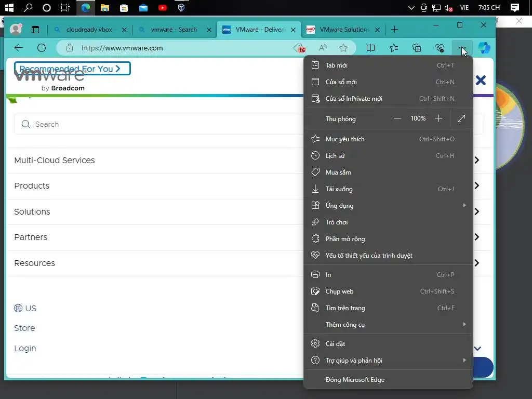Click the three-dot Settings and more button

point(462,48)
